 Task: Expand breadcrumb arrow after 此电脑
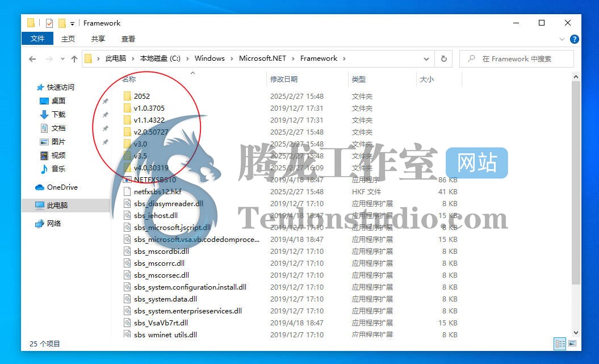click(133, 58)
